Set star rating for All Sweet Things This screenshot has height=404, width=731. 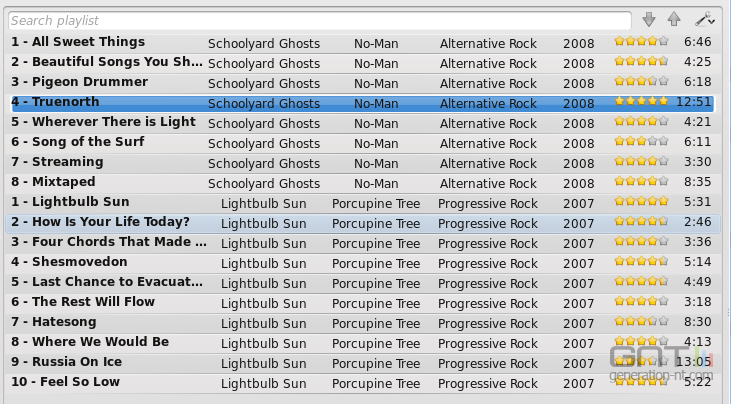641,41
